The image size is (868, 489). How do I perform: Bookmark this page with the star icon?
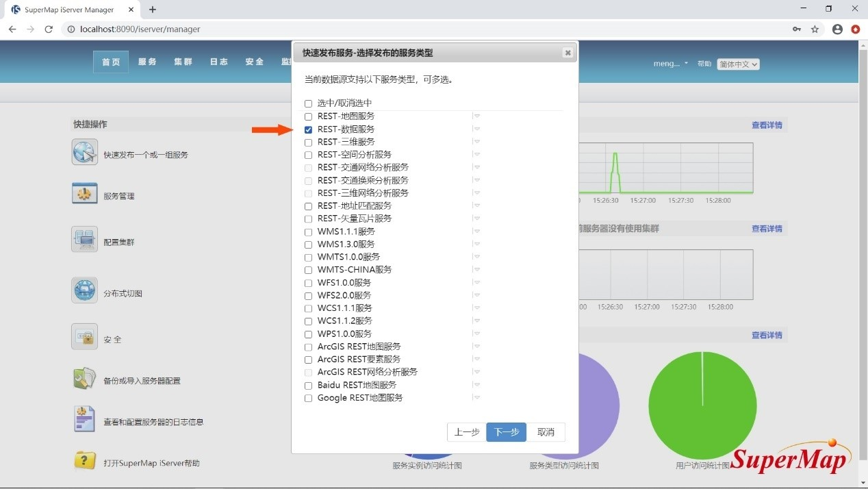point(815,29)
